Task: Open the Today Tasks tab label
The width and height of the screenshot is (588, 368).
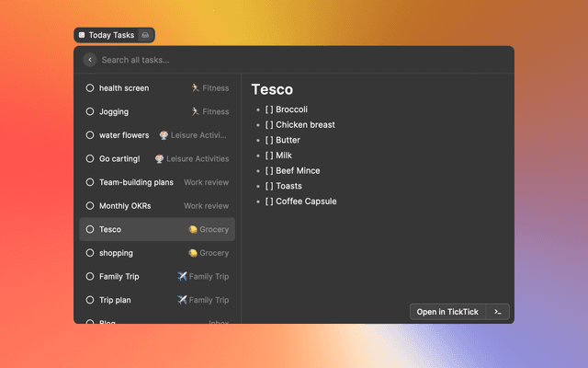Action: (110, 35)
